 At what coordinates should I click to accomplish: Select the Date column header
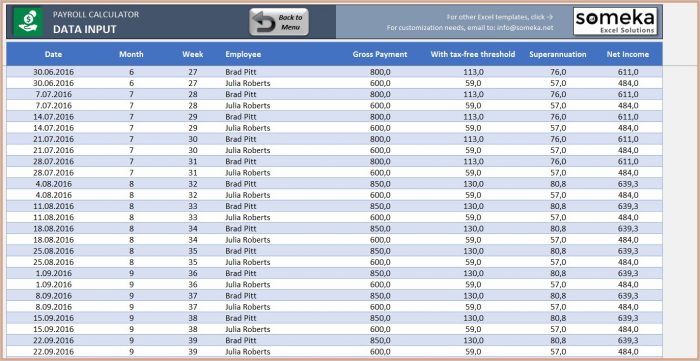(54, 54)
